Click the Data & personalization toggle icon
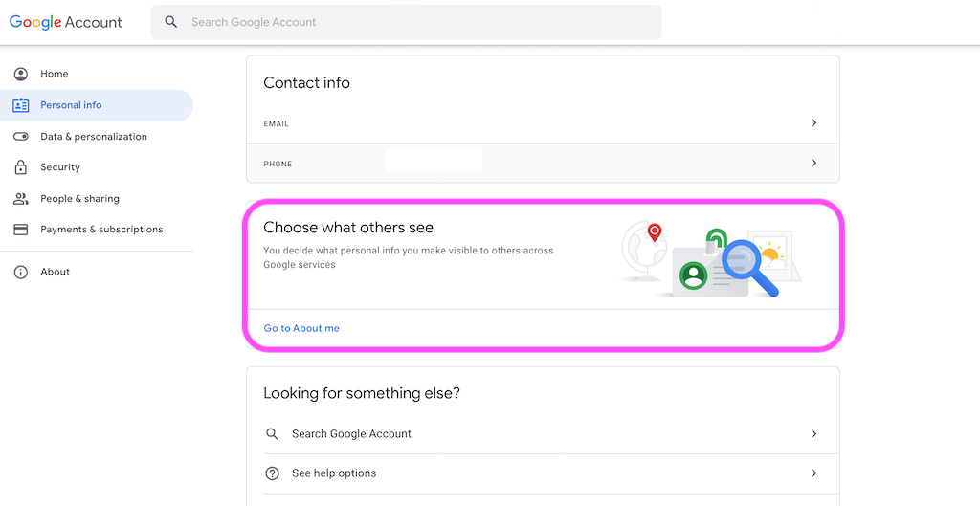The width and height of the screenshot is (980, 506). [x=21, y=136]
